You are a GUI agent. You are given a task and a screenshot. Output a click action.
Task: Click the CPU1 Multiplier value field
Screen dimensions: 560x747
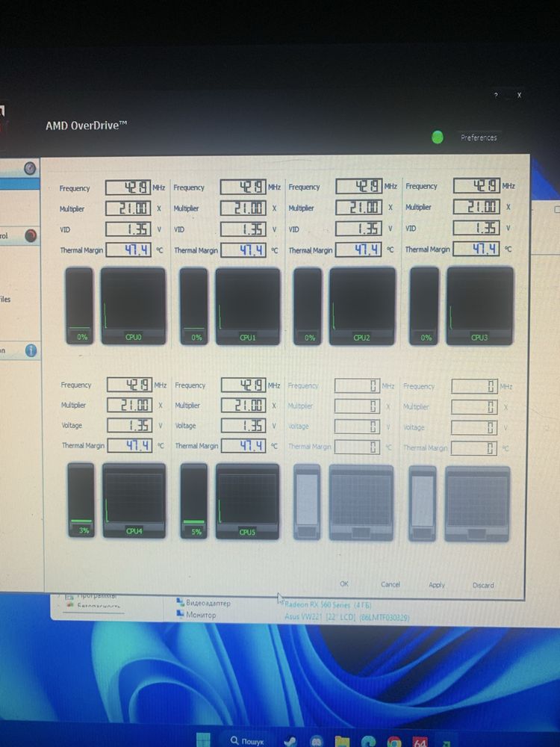243,208
